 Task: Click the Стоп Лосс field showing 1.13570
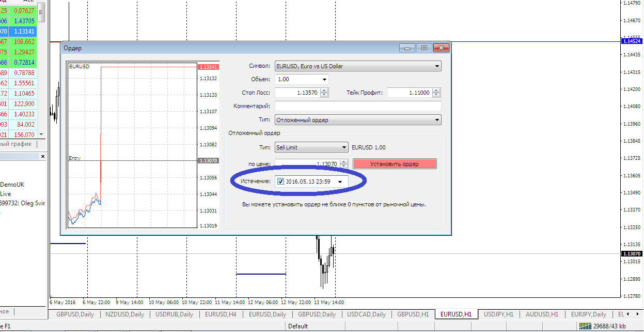(x=297, y=93)
